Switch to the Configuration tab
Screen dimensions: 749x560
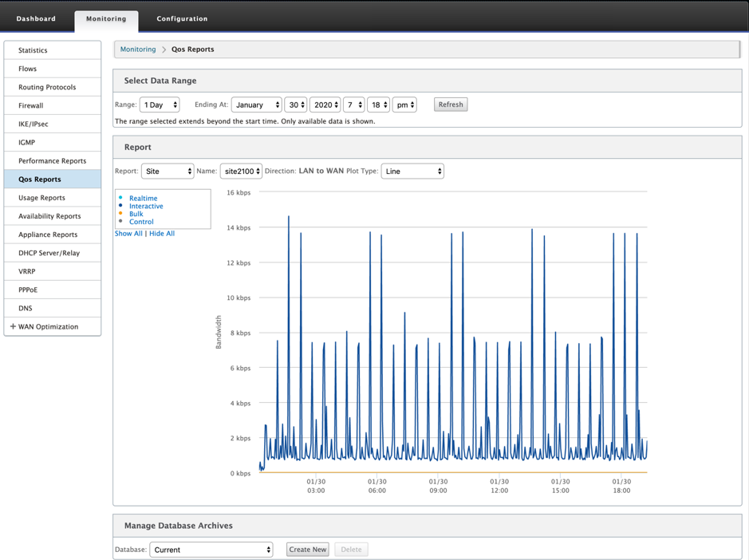[x=182, y=18]
